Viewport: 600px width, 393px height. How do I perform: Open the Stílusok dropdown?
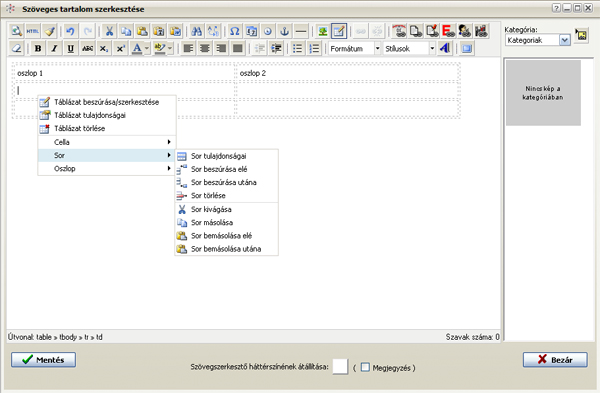click(409, 49)
